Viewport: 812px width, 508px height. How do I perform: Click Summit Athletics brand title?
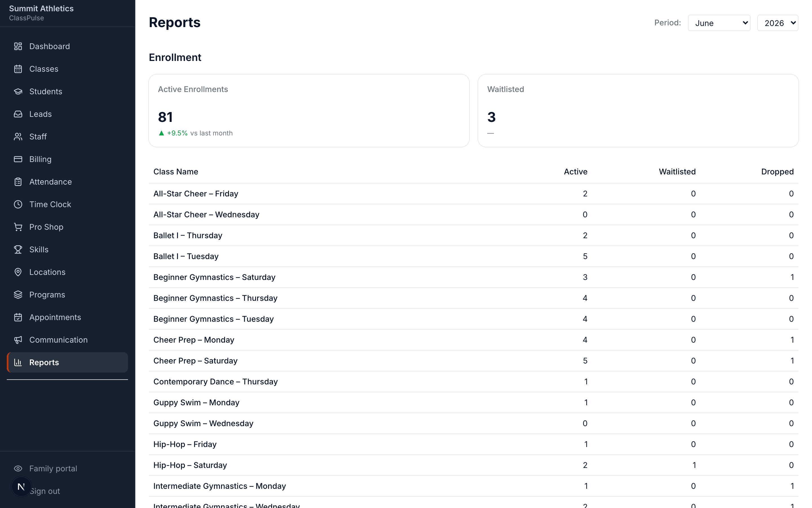pos(41,8)
